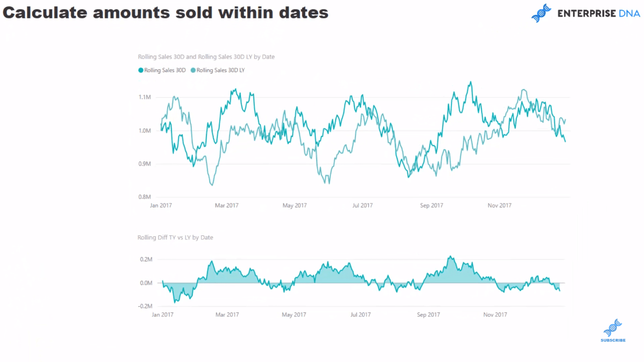Click the Mar 2017 label on top chart
The width and height of the screenshot is (644, 362).
pos(227,206)
